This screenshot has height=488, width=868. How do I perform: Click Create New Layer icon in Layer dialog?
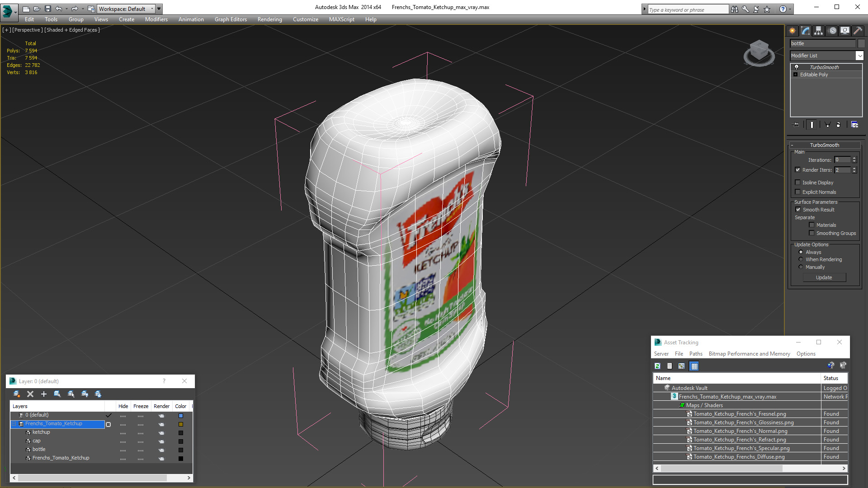tap(17, 394)
